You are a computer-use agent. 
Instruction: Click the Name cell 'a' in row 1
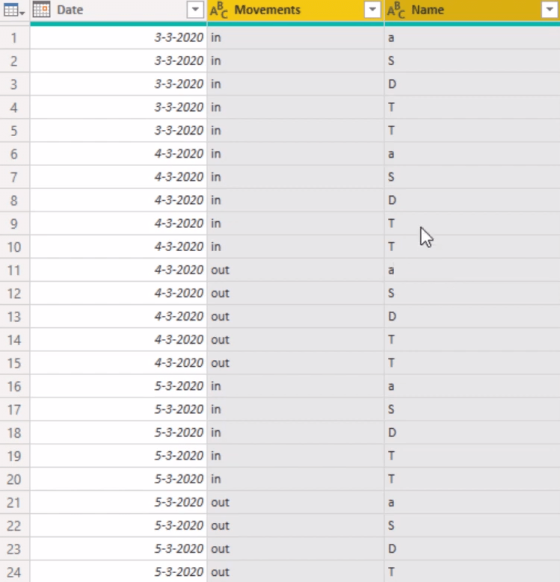click(x=472, y=37)
